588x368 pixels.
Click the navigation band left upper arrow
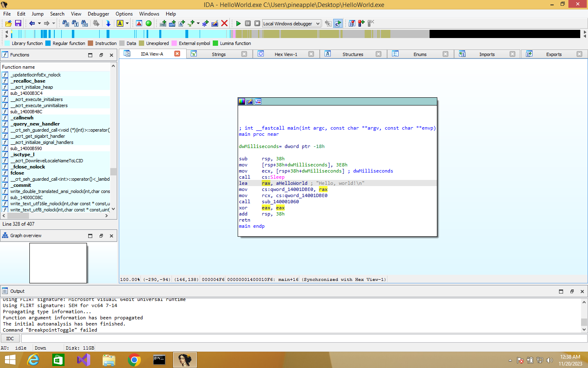(7, 32)
